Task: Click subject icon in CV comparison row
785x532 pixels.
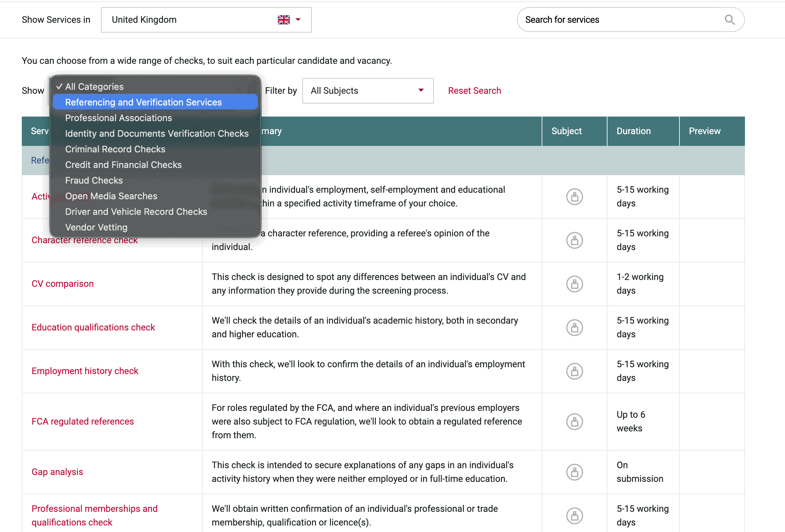Action: click(x=574, y=284)
